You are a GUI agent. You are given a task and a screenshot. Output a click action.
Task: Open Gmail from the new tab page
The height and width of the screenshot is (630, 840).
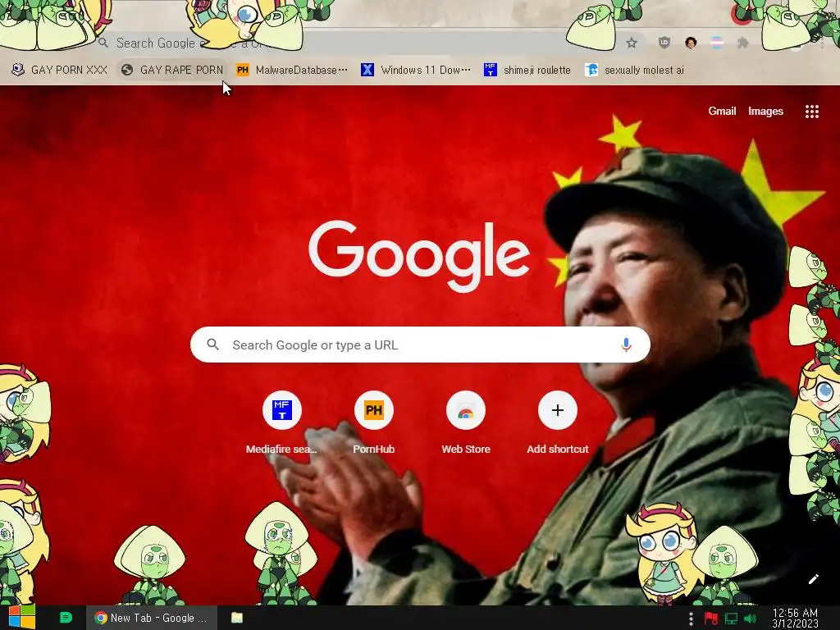point(722,111)
